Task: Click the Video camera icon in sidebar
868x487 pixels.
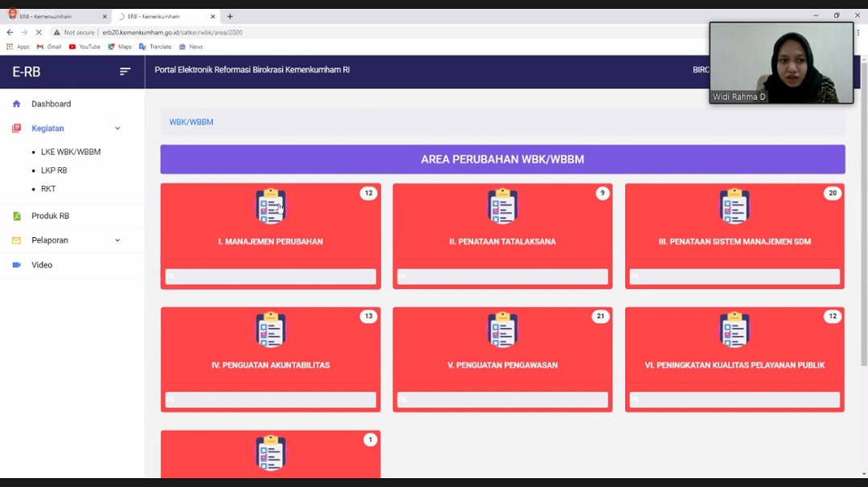Action: 16,265
